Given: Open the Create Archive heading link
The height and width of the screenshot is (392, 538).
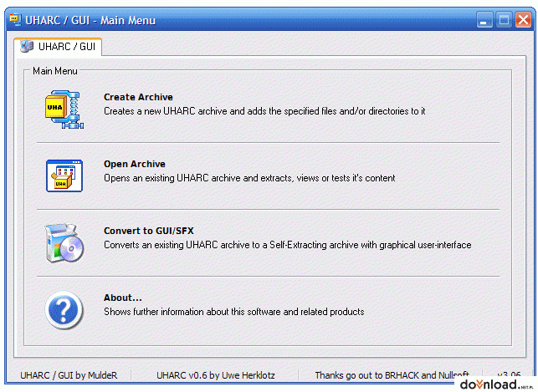Looking at the screenshot, I should 138,97.
